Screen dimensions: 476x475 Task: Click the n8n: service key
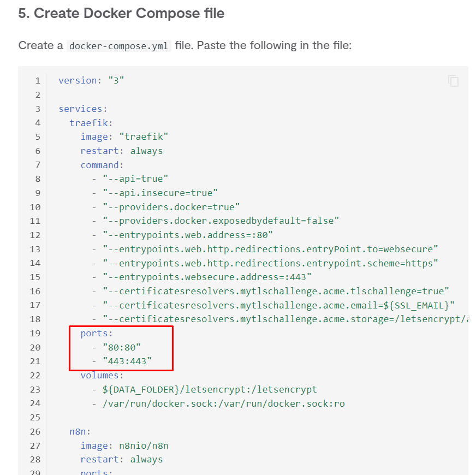coord(80,431)
